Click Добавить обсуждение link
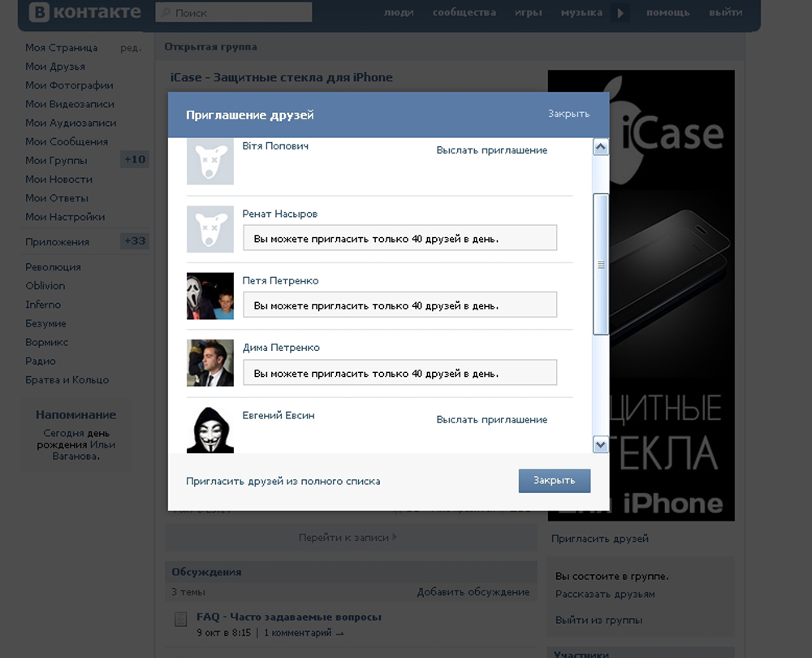The height and width of the screenshot is (658, 812). coord(473,591)
